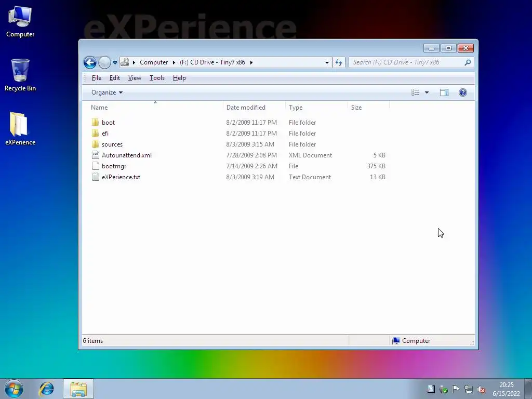The height and width of the screenshot is (399, 532).
Task: Click the 8/3/2009 3:19 AM date cell
Action: click(250, 177)
